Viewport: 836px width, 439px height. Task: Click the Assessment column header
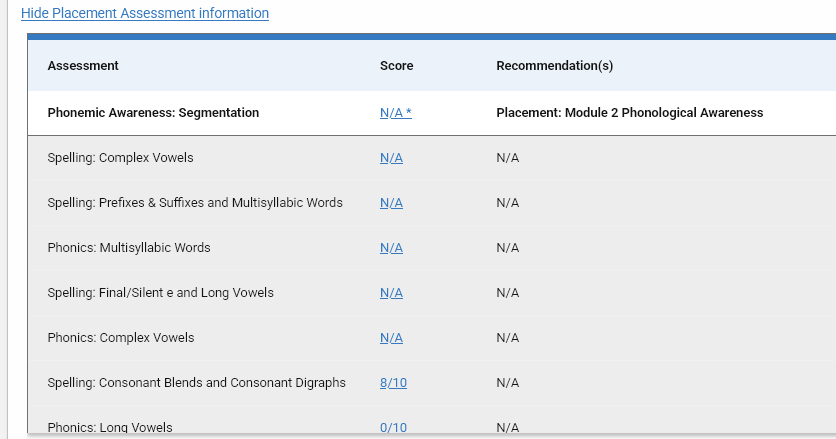83,66
